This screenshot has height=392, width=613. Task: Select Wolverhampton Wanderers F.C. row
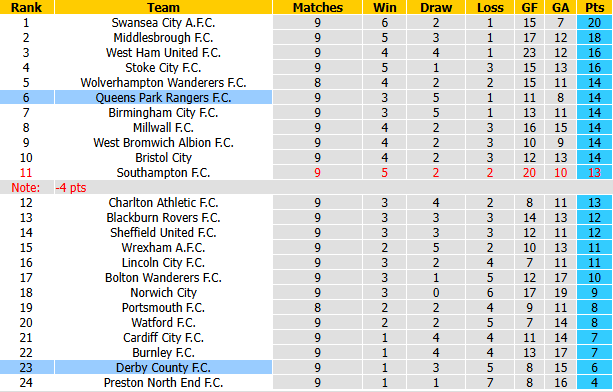tap(306, 82)
